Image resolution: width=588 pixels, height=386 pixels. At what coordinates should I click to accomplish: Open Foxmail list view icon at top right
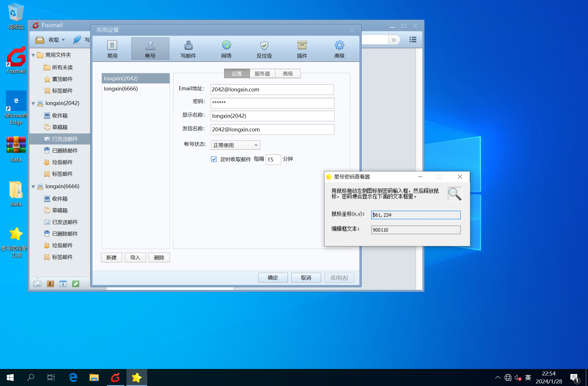coord(413,40)
